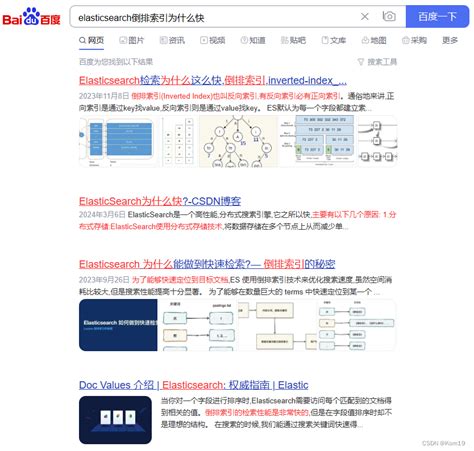
Task: Open the 知道 tab
Action: pyautogui.click(x=253, y=40)
